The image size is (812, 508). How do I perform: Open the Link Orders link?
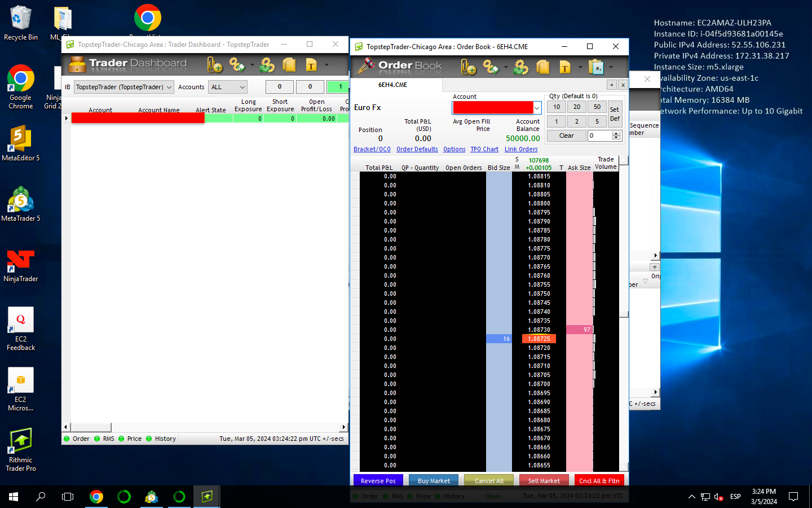(x=521, y=149)
